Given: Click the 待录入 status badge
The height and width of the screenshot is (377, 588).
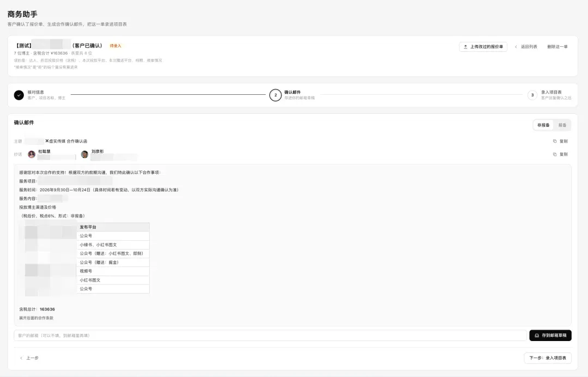Looking at the screenshot, I should pyautogui.click(x=115, y=46).
